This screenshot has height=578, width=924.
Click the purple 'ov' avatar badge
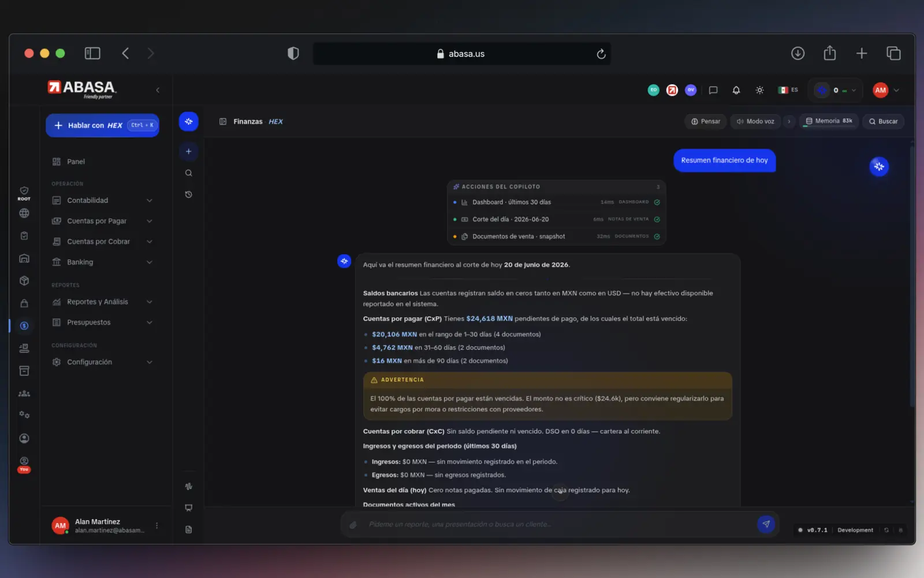click(691, 90)
